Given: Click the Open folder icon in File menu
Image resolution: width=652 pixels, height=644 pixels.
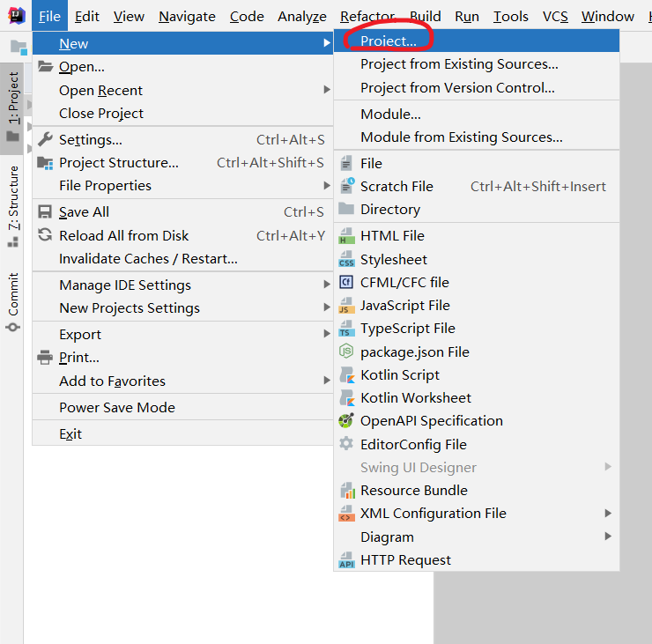Looking at the screenshot, I should (45, 67).
